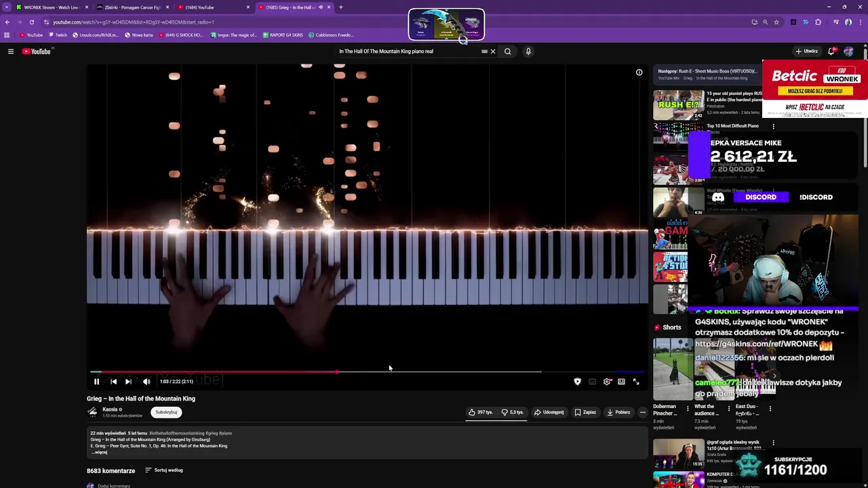Reload the page
This screenshot has width=868, height=488.
click(x=31, y=22)
